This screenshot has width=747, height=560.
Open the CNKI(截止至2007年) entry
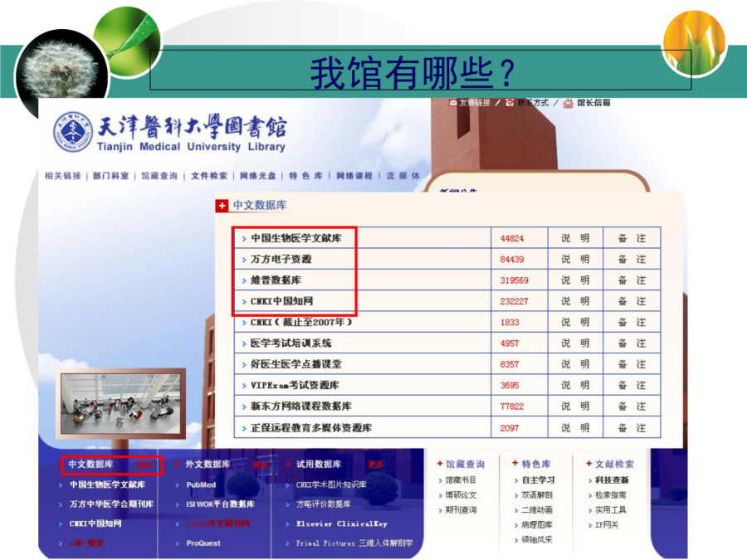pos(301,323)
